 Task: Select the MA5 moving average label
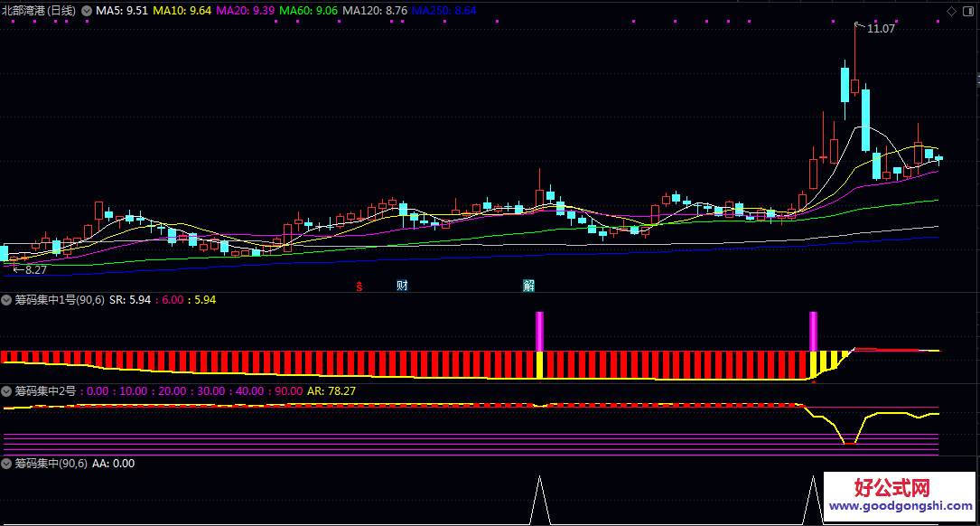point(122,11)
